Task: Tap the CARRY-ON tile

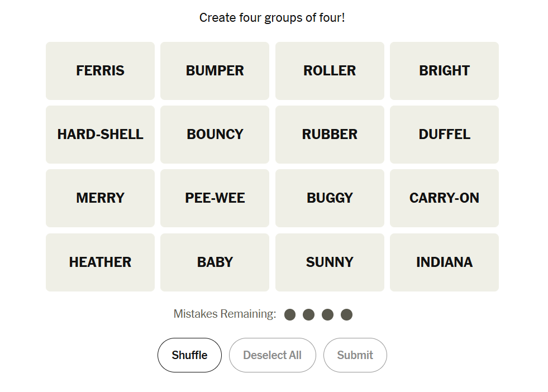Action: click(x=444, y=198)
